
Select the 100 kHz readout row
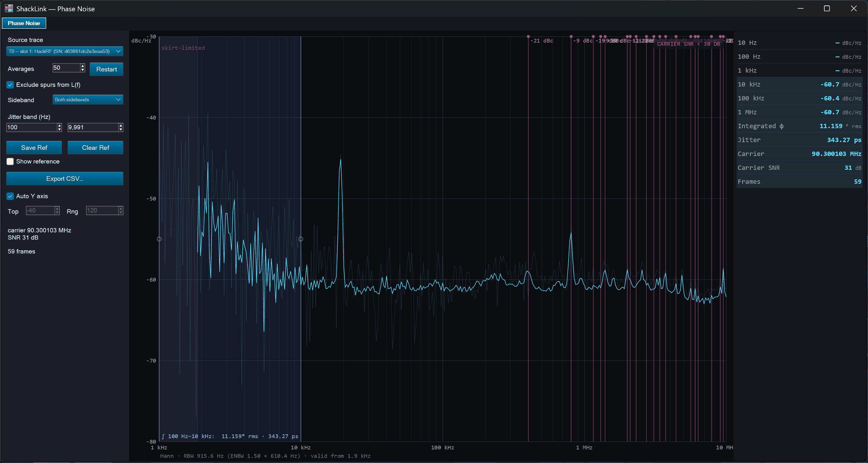(799, 98)
